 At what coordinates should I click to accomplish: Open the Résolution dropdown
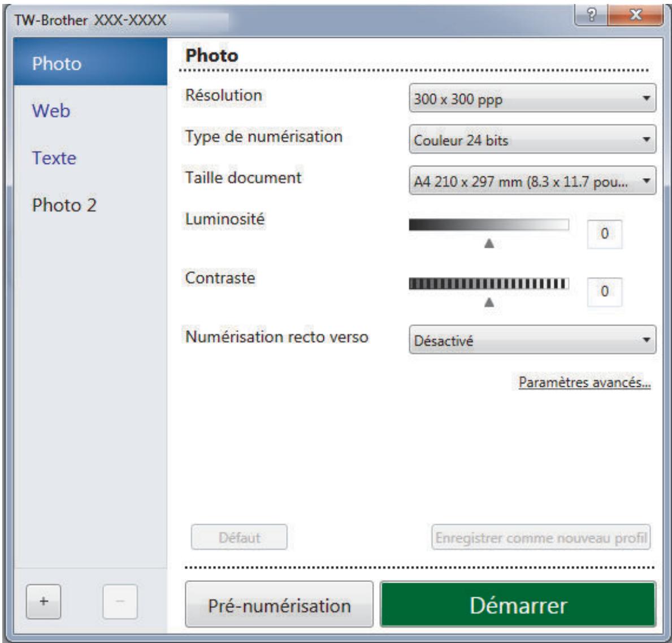coord(532,98)
